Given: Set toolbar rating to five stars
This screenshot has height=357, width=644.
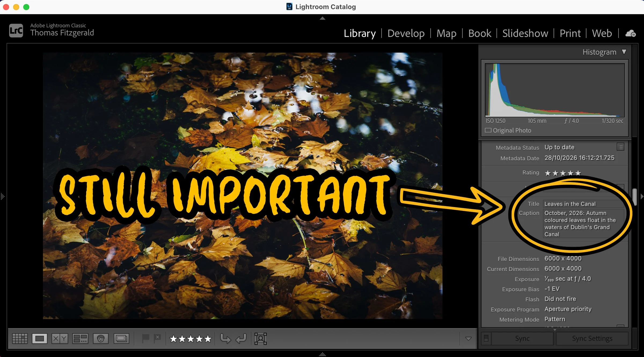Looking at the screenshot, I should (208, 339).
